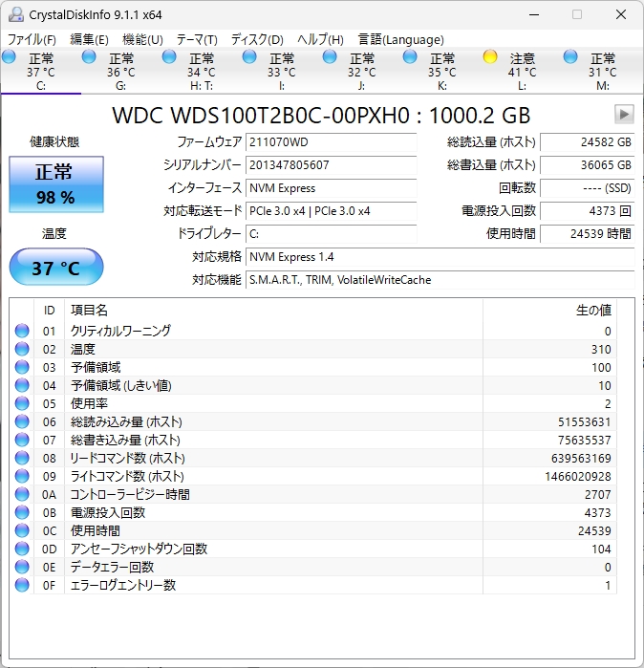Click status orb of ID 0B 電源投入回数 row
This screenshot has width=644, height=668.
click(22, 512)
